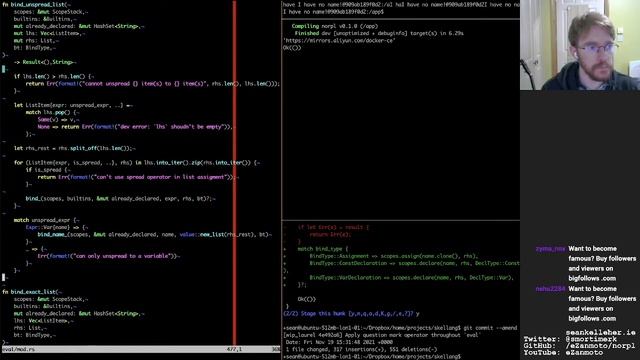Screen dimensions: 640x360
Task: Click the "fn bind_unspread_list(" function signature line
Action: pos(37,4)
